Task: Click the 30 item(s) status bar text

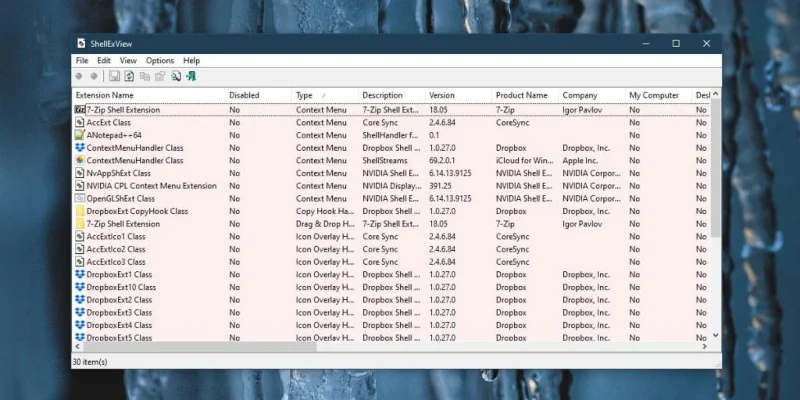Action: click(90, 362)
